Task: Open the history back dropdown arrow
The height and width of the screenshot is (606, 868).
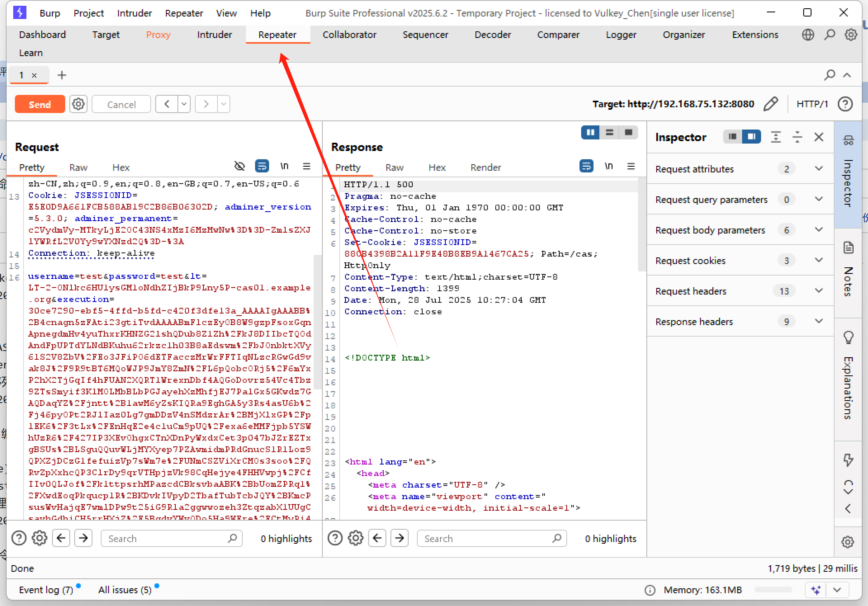Action: tap(184, 104)
